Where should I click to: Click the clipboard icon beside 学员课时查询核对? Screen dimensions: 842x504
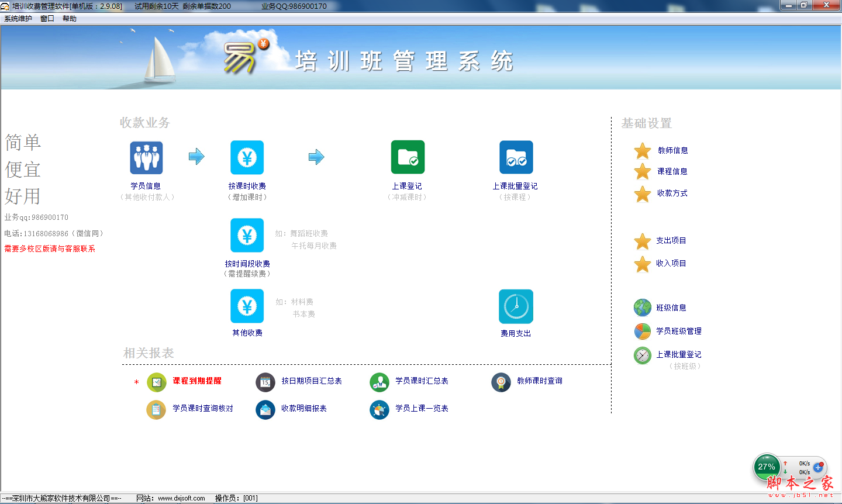pos(156,410)
